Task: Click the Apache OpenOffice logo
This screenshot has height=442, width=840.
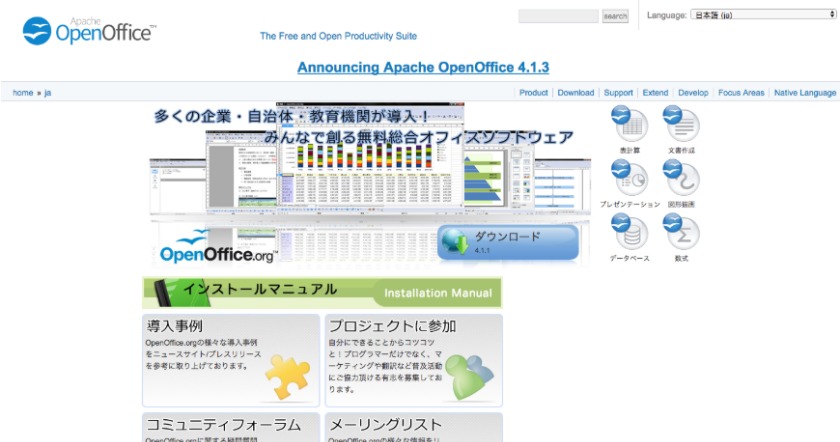Action: tap(89, 31)
